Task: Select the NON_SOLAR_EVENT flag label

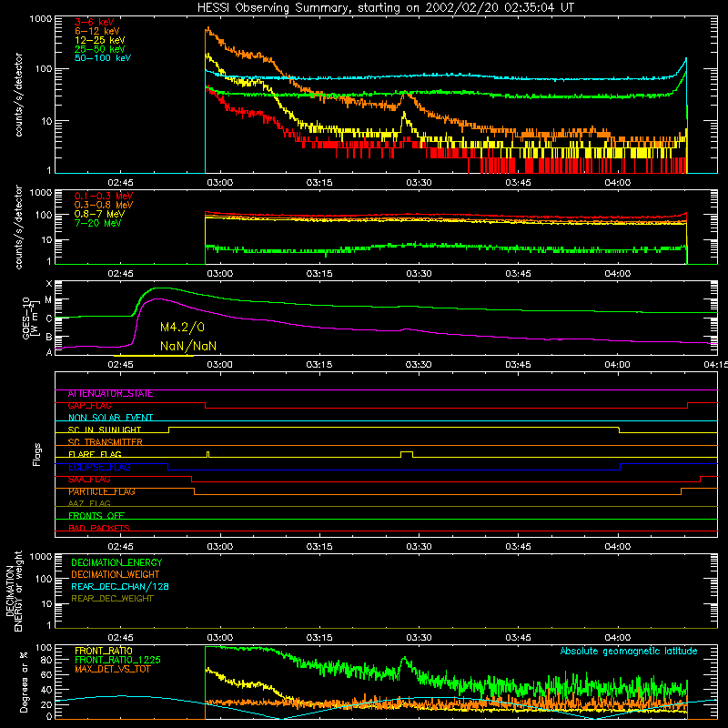Action: point(110,418)
